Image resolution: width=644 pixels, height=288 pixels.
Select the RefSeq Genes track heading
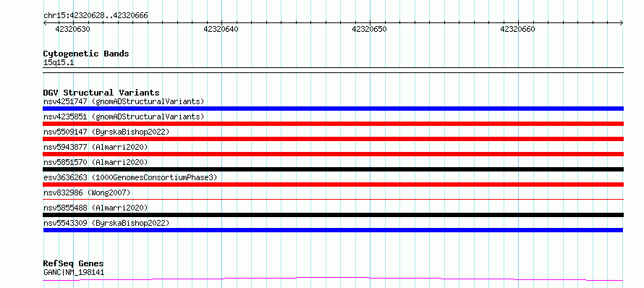coord(74,264)
